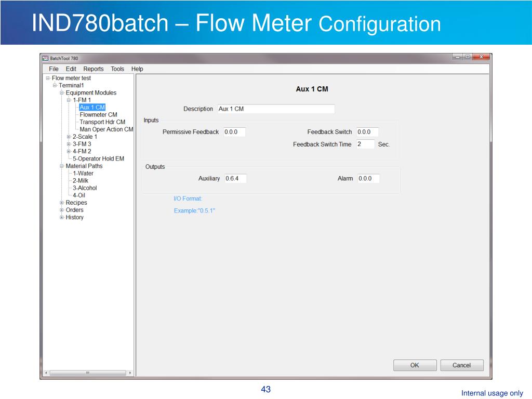The width and height of the screenshot is (532, 399).
Task: Open the Tools menu
Action: click(117, 69)
